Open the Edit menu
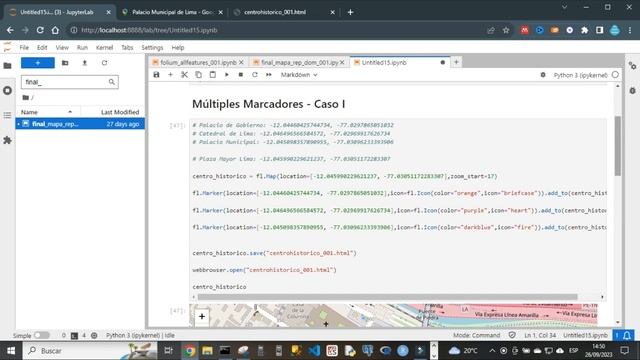This screenshot has height=360, width=640. 42,48
